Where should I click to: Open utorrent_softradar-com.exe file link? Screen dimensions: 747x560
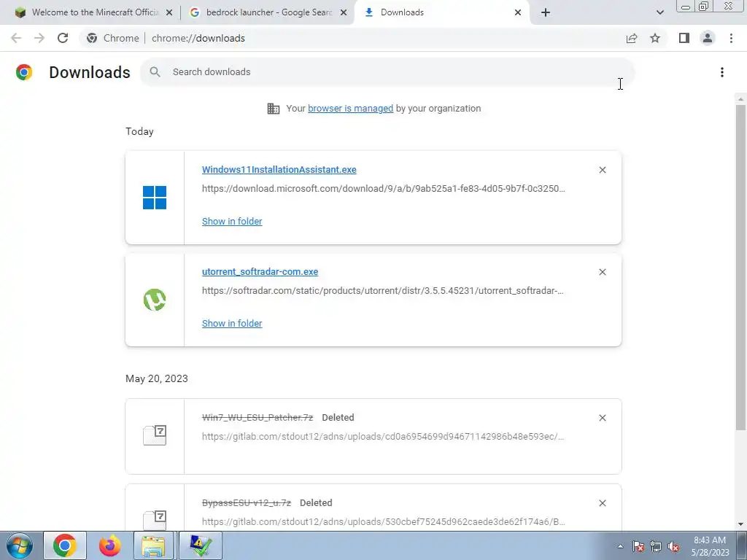pyautogui.click(x=260, y=271)
